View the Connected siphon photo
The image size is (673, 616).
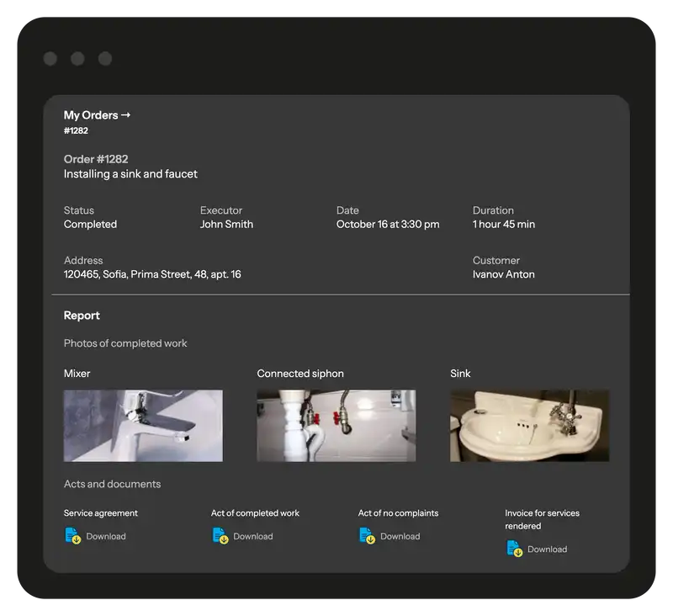[x=336, y=425]
